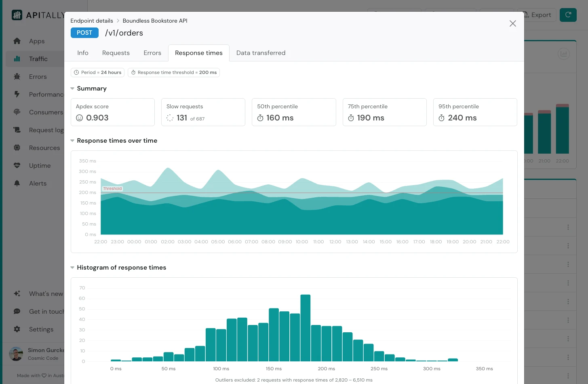Viewport: 588px width, 384px height.
Task: Click the Endpoint details breadcrumb
Action: 92,21
